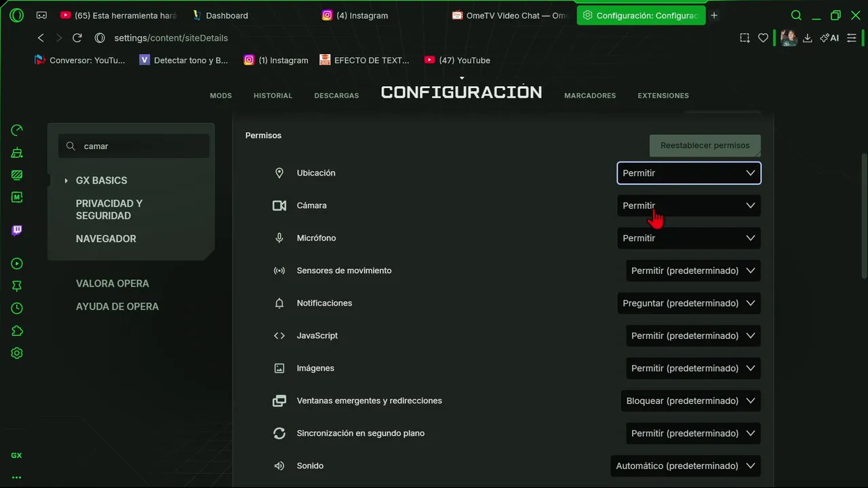Open the Cámara permission dropdown
Screen dimensions: 868x488
(x=688, y=205)
